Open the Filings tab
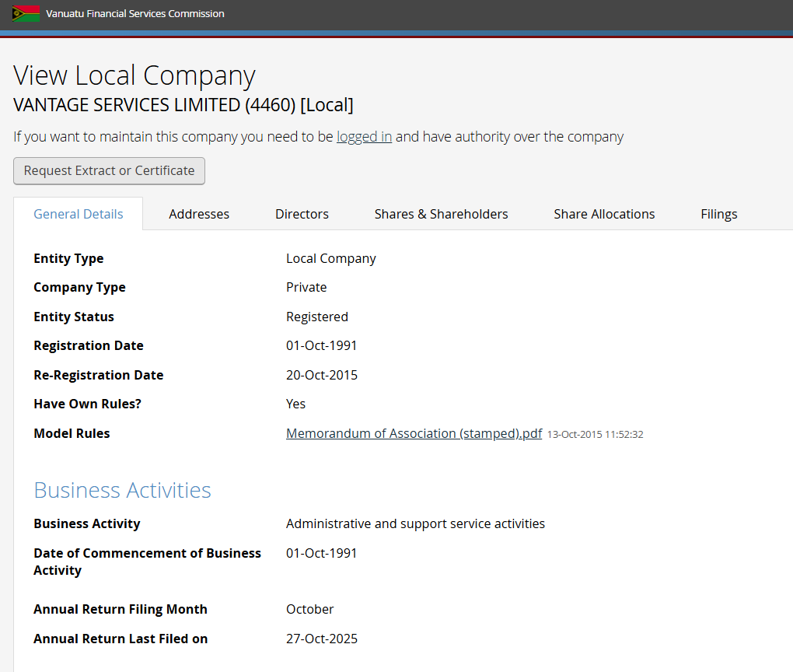Image resolution: width=793 pixels, height=672 pixels. pyautogui.click(x=718, y=215)
